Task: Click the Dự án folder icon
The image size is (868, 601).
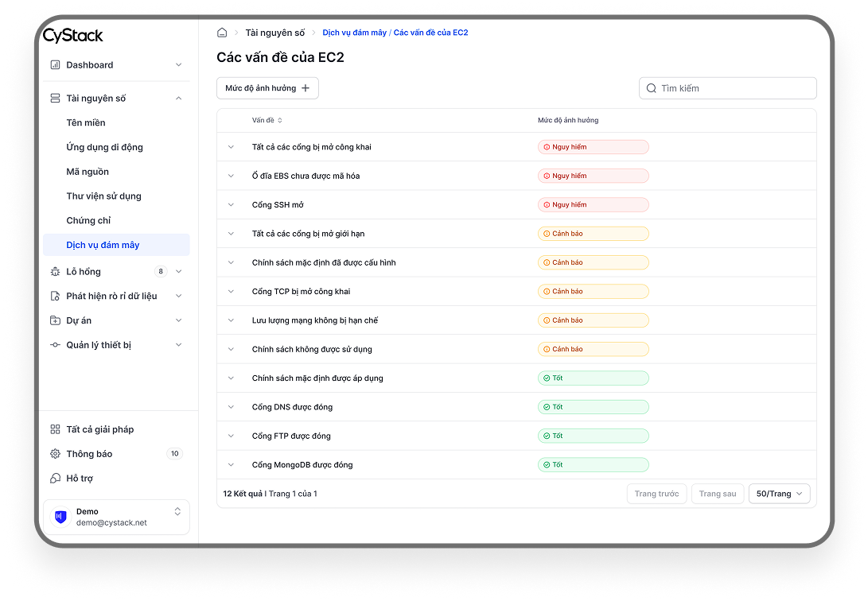Action: [x=55, y=320]
